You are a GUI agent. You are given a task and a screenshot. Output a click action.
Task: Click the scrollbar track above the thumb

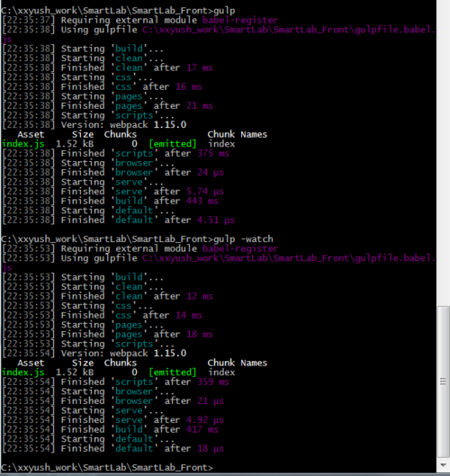coord(443,152)
